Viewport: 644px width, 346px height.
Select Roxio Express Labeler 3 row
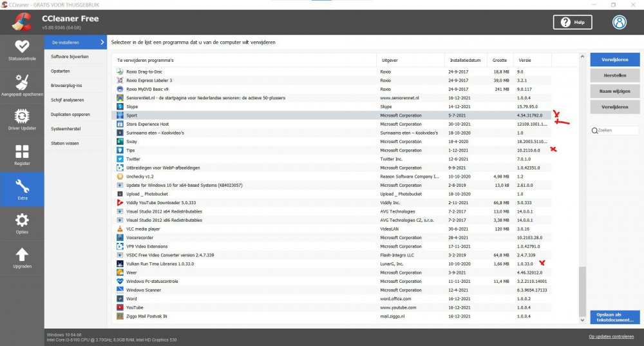pyautogui.click(x=332, y=81)
